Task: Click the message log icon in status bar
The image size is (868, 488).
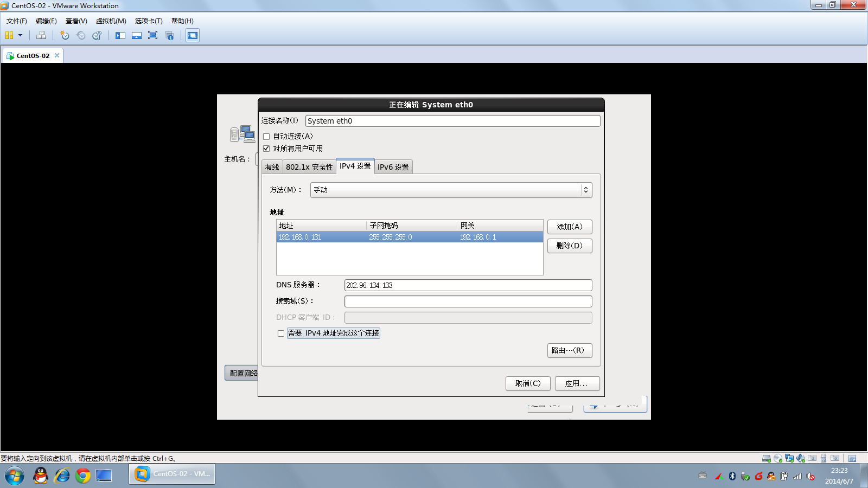Action: click(x=852, y=458)
